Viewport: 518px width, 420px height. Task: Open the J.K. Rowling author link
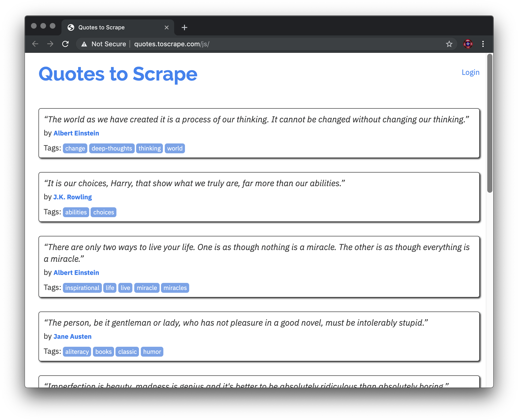click(x=73, y=197)
